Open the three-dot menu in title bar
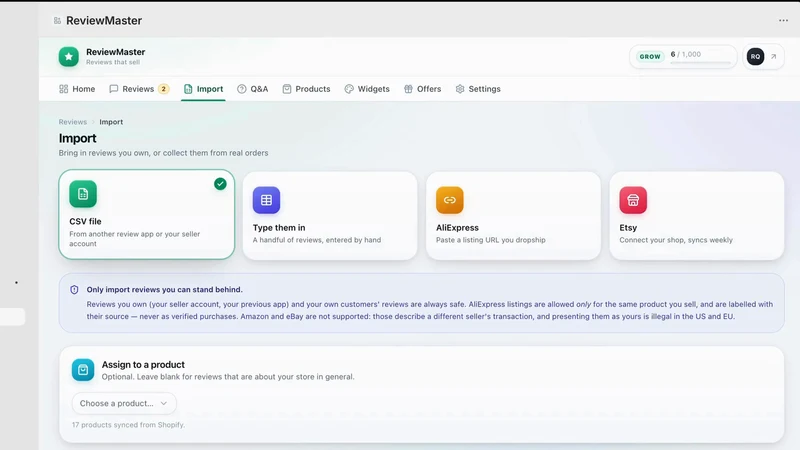This screenshot has width=800, height=450. coord(783,20)
